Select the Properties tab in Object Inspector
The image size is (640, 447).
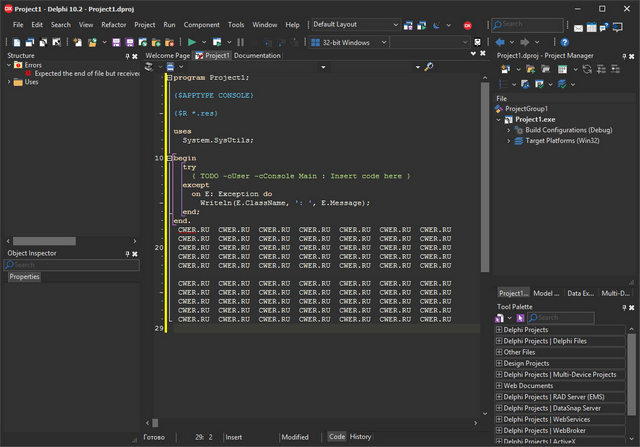click(x=25, y=276)
